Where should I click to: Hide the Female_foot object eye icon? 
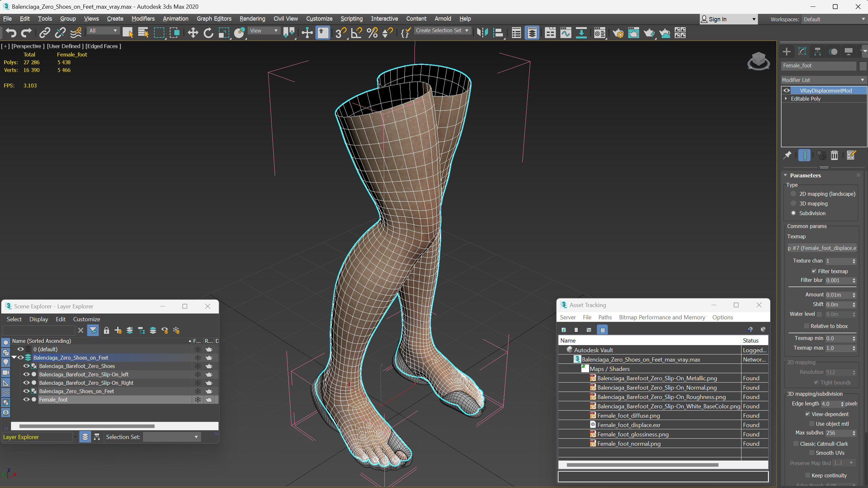(26, 399)
